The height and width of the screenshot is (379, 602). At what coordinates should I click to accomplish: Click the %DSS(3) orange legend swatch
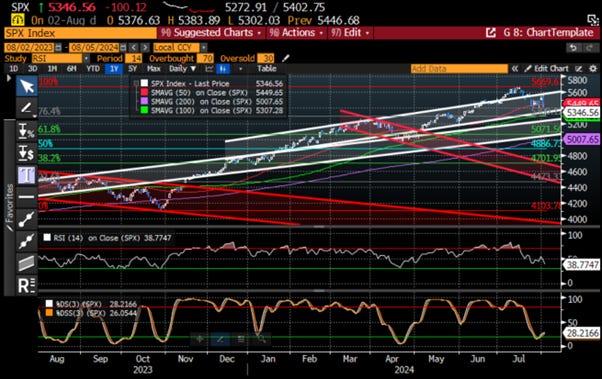[x=49, y=313]
